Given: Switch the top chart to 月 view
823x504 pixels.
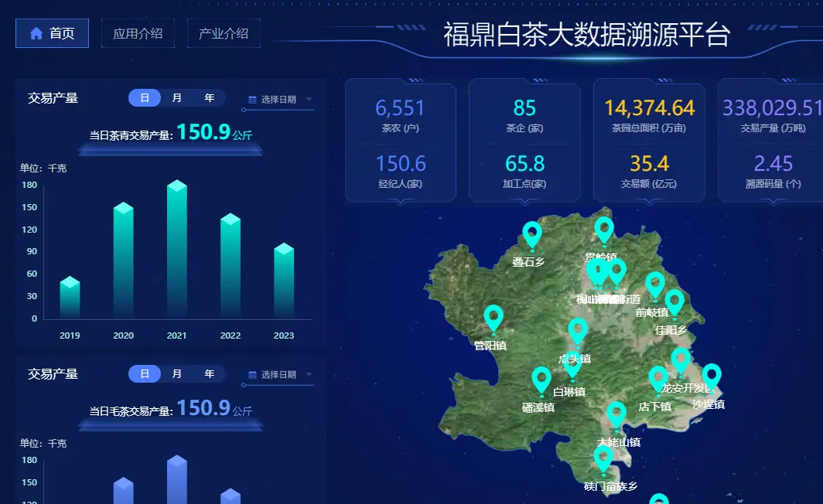Looking at the screenshot, I should pyautogui.click(x=176, y=98).
